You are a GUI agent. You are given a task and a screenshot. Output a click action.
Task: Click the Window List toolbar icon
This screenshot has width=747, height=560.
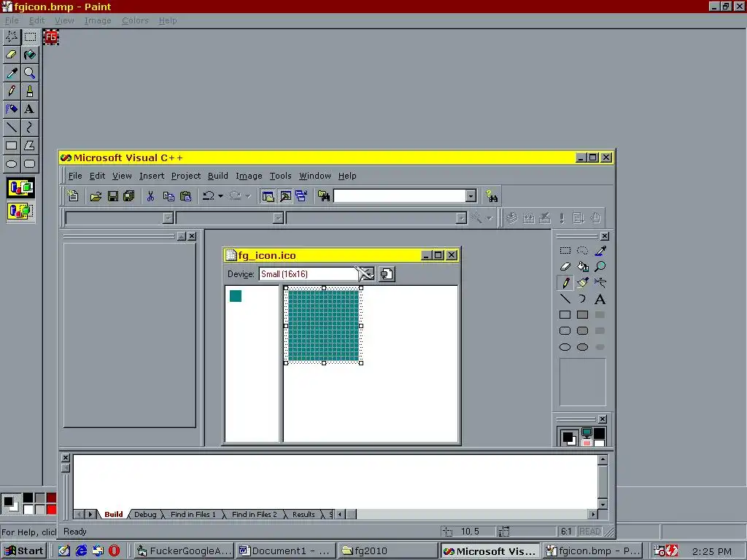(x=301, y=195)
